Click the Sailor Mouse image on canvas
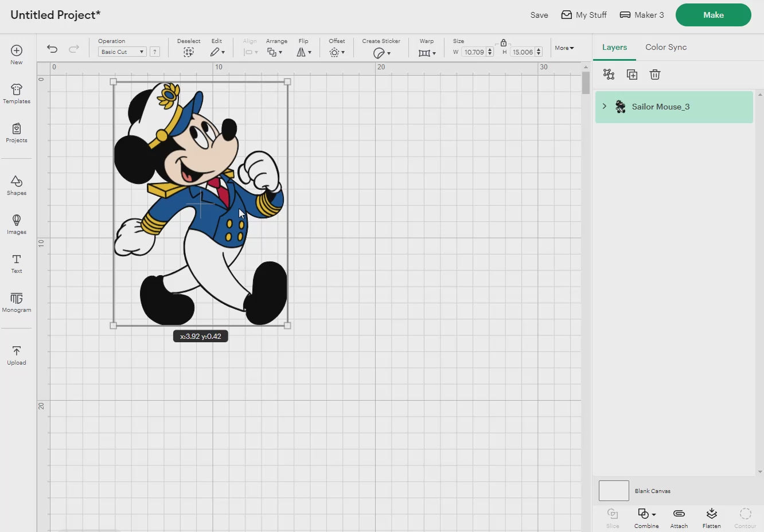The height and width of the screenshot is (532, 764). pos(200,204)
